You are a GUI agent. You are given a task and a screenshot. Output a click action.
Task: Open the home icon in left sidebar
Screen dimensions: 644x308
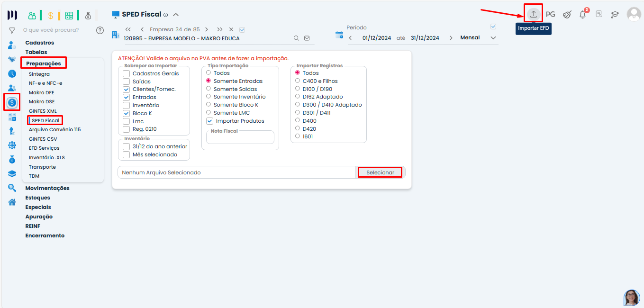coord(12,202)
